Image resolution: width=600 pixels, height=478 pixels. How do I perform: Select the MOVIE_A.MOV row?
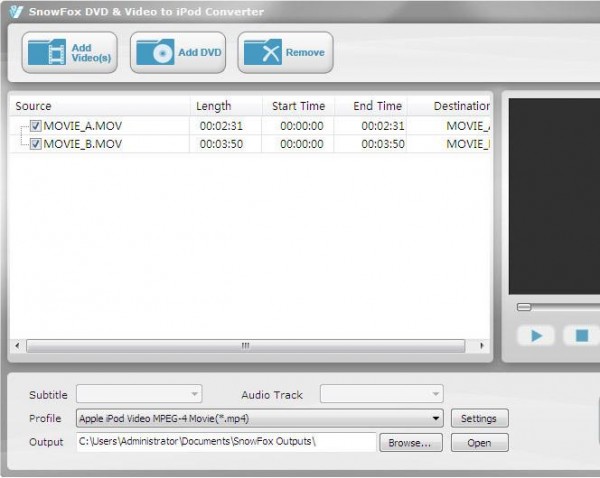point(249,126)
